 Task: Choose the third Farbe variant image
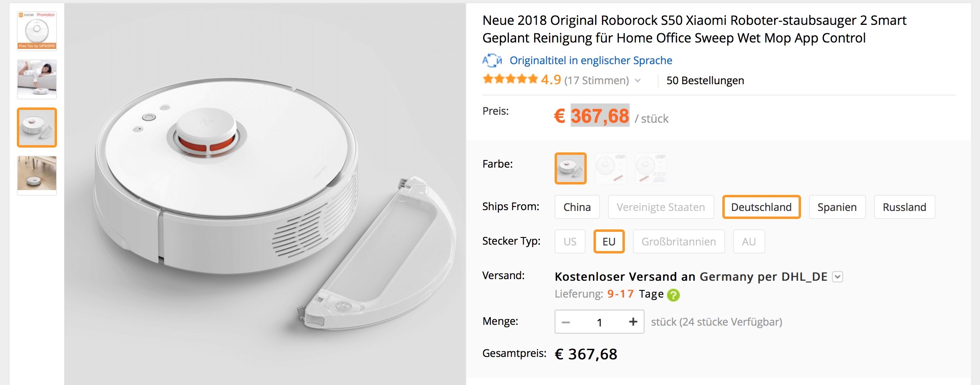pos(651,168)
